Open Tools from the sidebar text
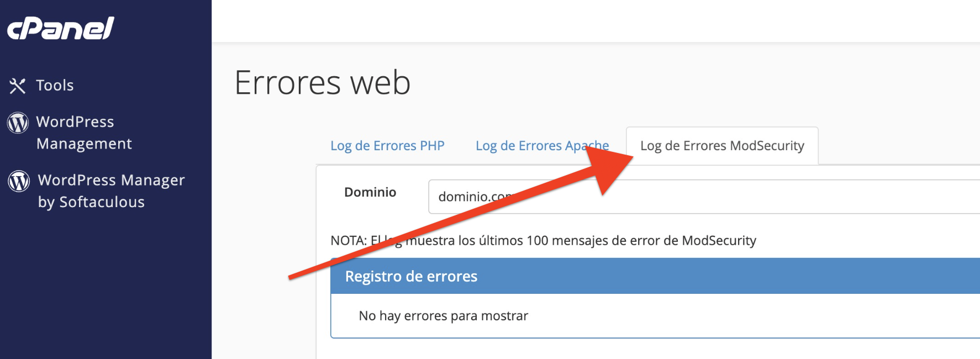 point(55,86)
